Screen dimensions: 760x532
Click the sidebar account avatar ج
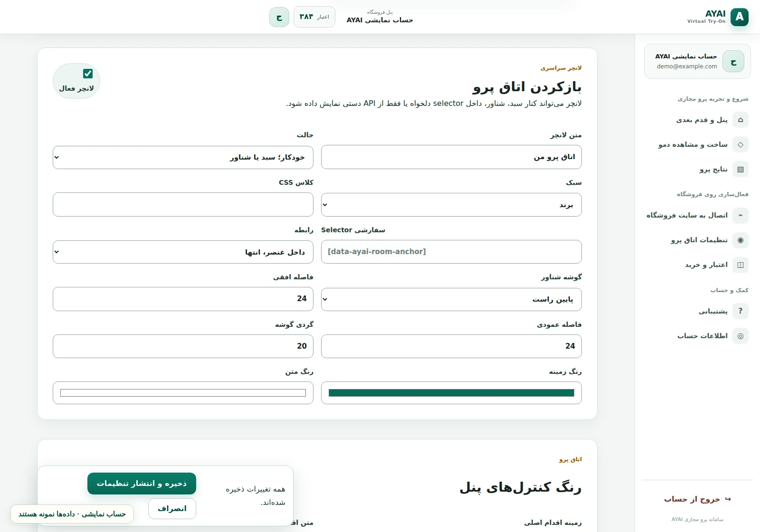[733, 62]
